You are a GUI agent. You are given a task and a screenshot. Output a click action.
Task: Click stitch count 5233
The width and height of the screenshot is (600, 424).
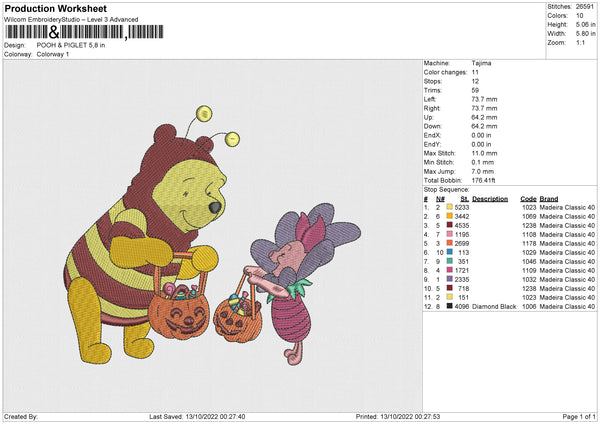(462, 207)
